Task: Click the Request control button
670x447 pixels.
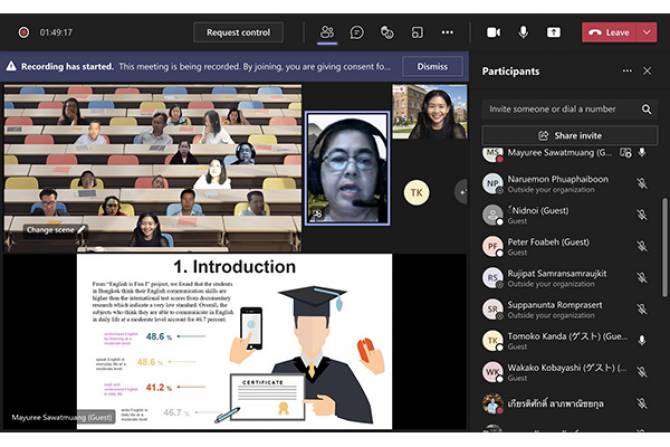Action: click(238, 32)
